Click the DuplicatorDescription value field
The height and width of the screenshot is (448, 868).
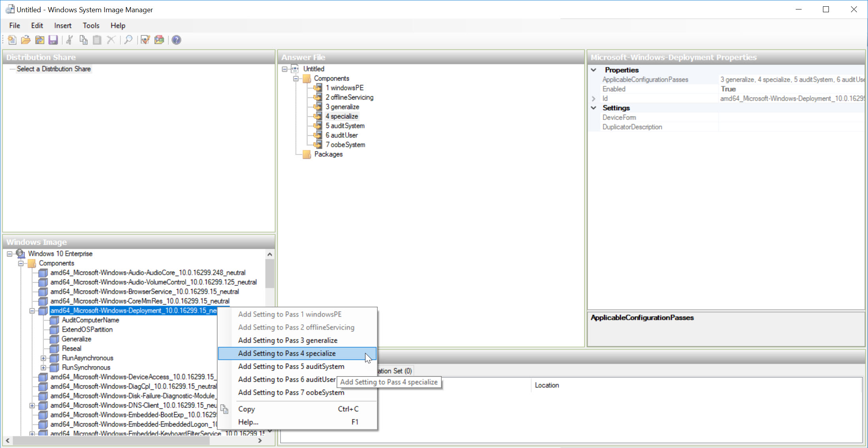(x=791, y=127)
